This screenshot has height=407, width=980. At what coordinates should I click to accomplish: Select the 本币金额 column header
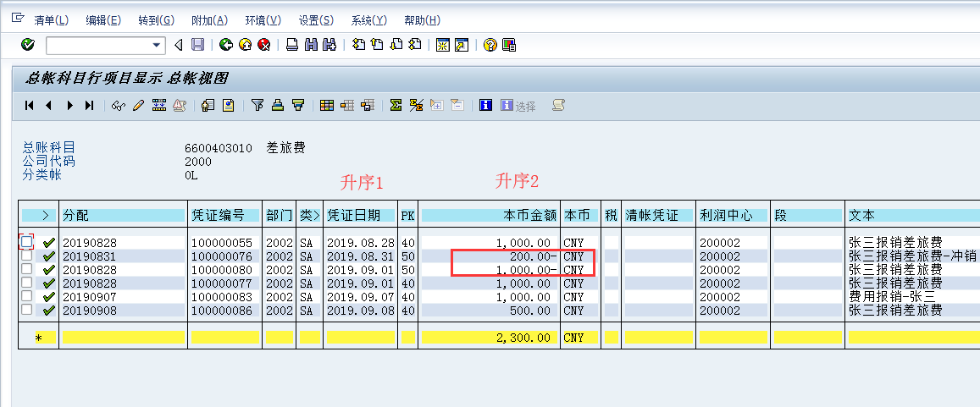click(x=490, y=216)
